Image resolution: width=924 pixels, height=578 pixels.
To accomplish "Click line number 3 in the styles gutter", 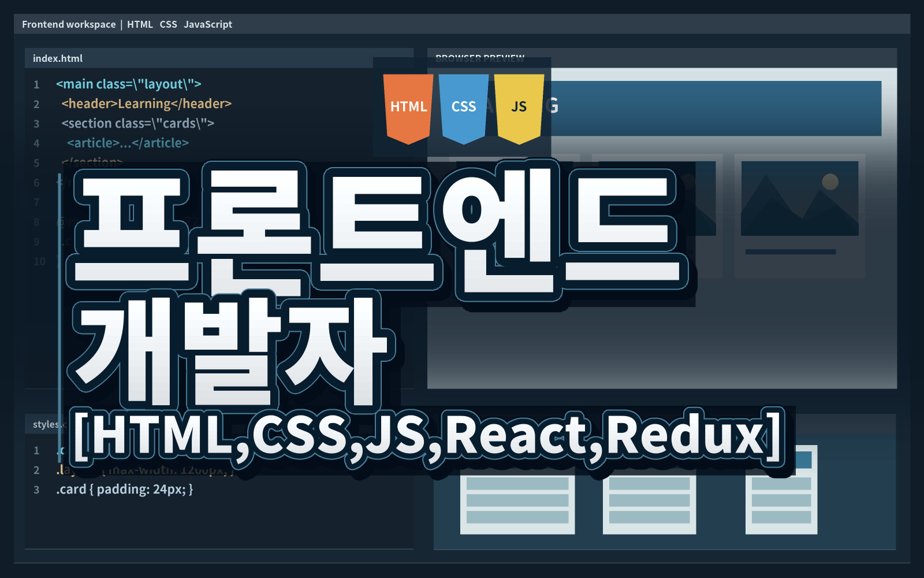I will point(36,490).
